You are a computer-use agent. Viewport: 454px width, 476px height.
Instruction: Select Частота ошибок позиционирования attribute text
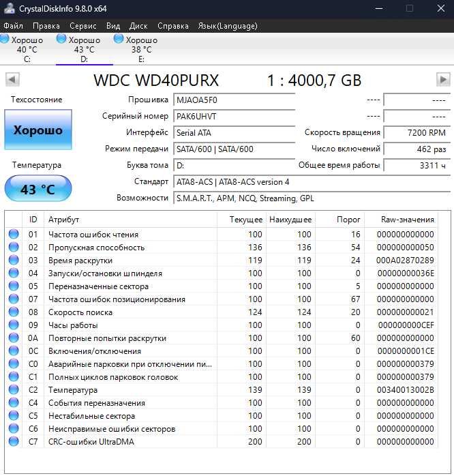tap(117, 299)
